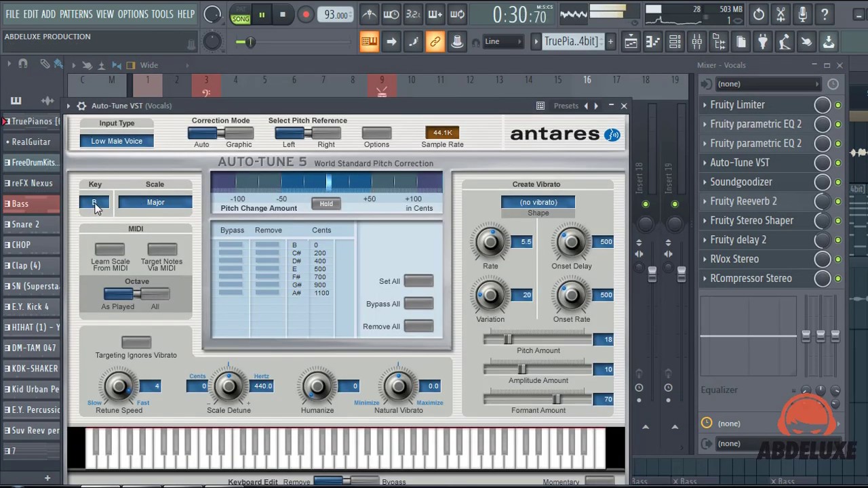Click the Bypass All button
This screenshot has height=488, width=868.
(418, 304)
